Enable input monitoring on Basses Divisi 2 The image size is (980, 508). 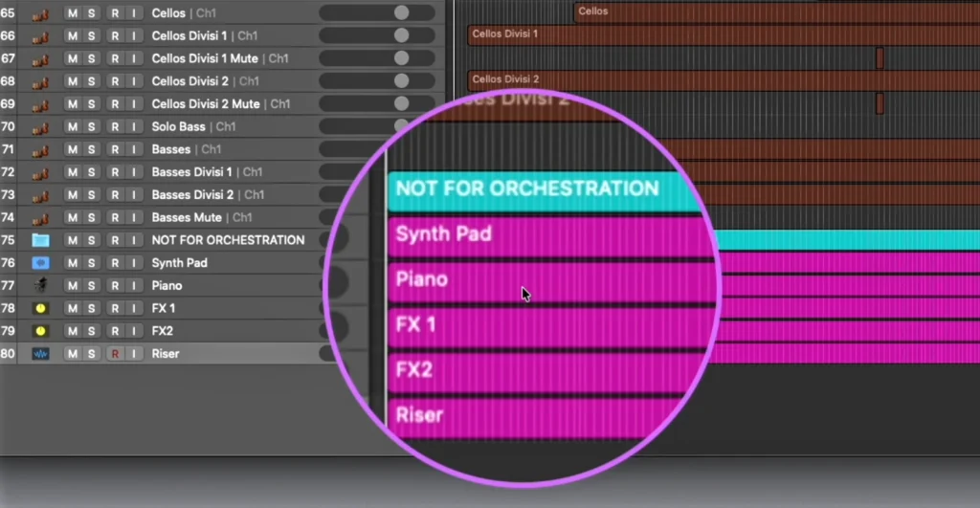(x=134, y=195)
